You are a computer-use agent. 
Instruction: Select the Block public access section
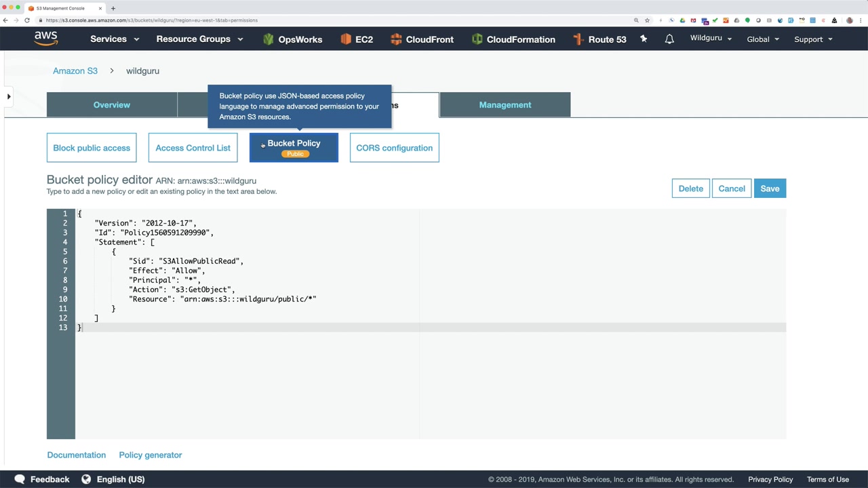pyautogui.click(x=92, y=148)
